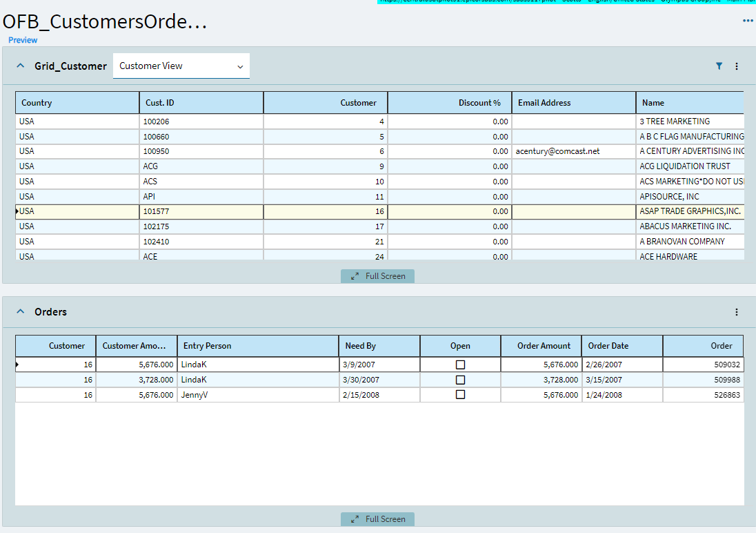The image size is (756, 533).
Task: Collapse the Grid_Customer panel
Action: click(x=20, y=66)
